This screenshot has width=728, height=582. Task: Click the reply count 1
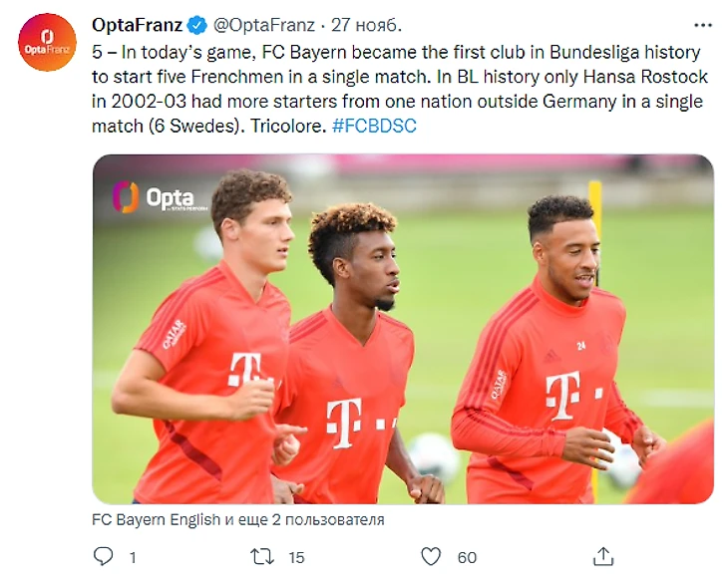pyautogui.click(x=132, y=557)
